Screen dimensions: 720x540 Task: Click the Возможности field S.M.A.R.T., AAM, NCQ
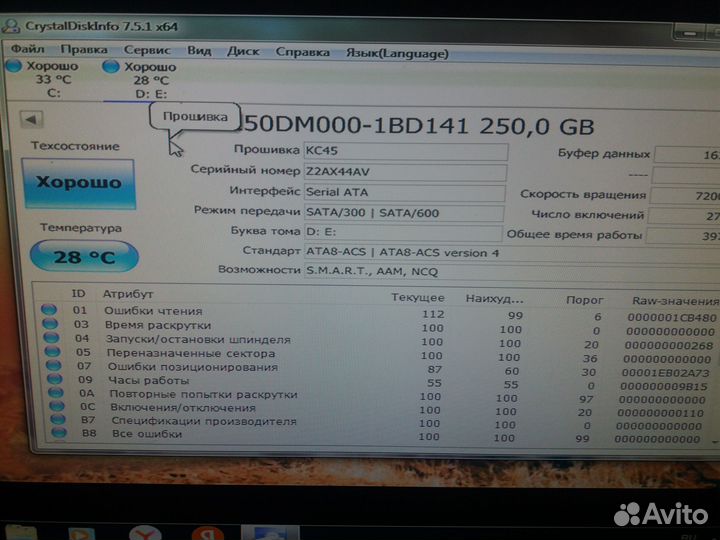coord(512,271)
